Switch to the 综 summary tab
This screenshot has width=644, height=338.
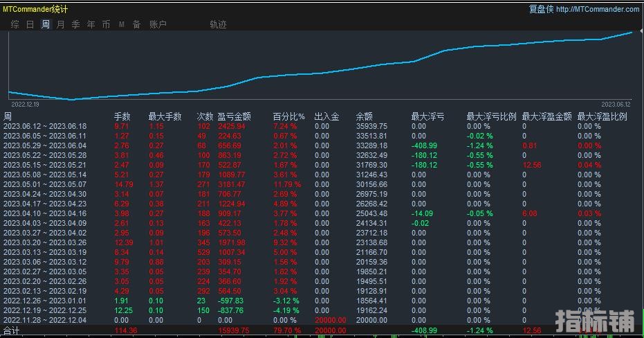(x=15, y=25)
